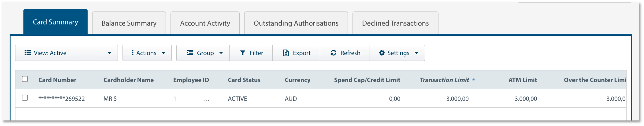644x126 pixels.
Task: Click the list view icon beside View: Active
Action: point(28,53)
